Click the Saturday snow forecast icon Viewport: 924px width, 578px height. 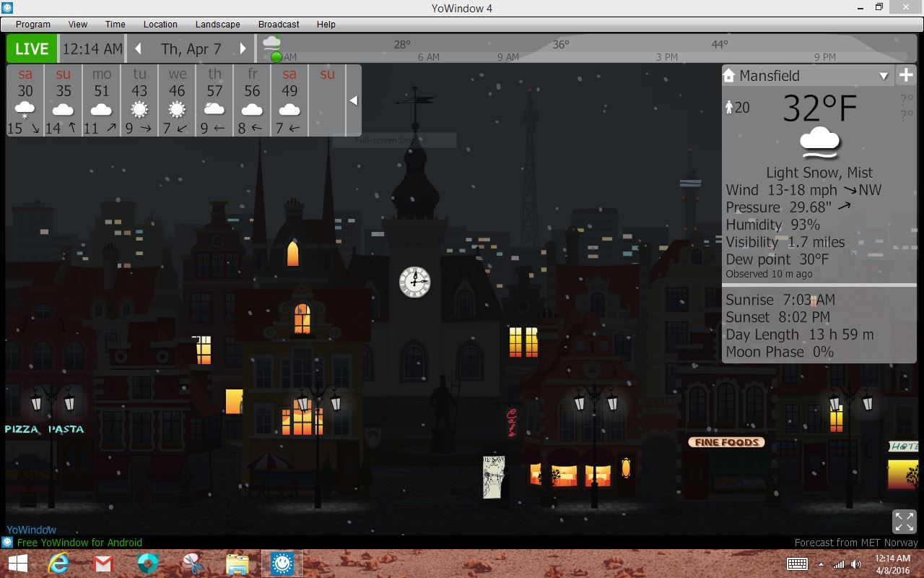point(25,110)
